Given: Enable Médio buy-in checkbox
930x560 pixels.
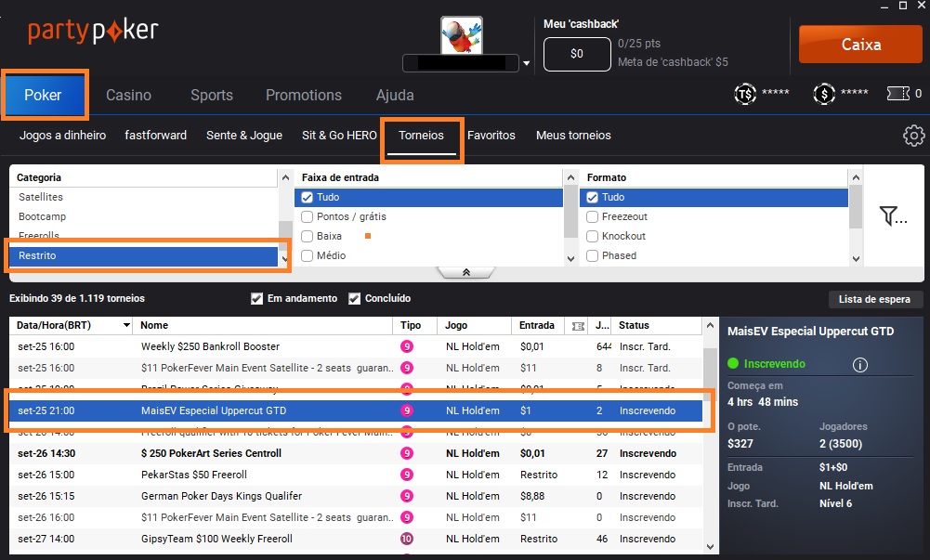Looking at the screenshot, I should [x=307, y=256].
